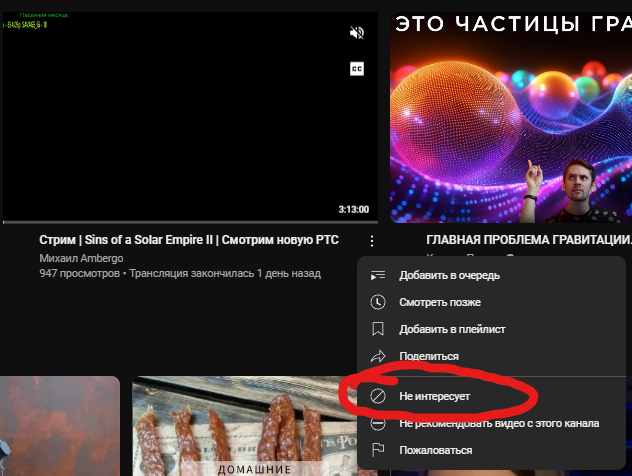
Task: Click the 3:13:00 duration badge
Action: pos(353,210)
